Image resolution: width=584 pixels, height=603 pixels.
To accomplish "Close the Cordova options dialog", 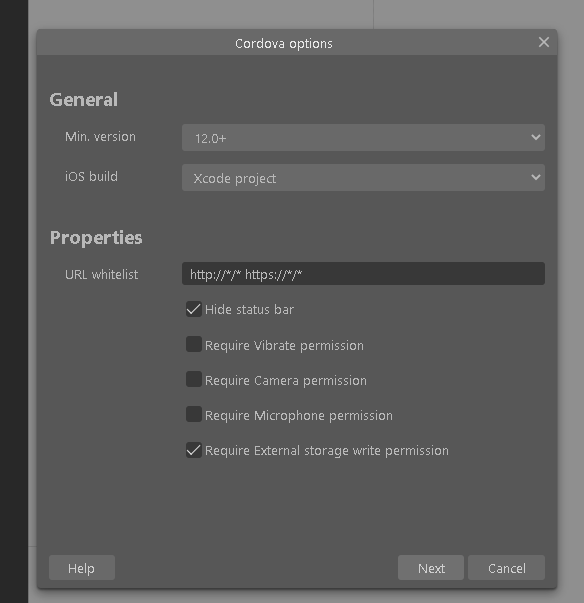I will point(543,42).
